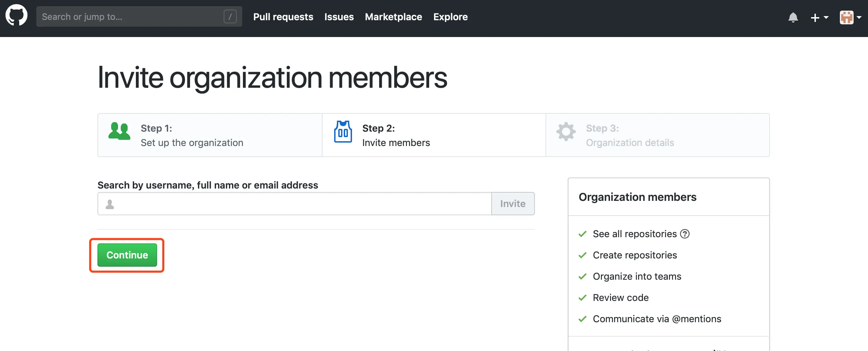Click the Invite button
868x351 pixels.
[x=513, y=204]
